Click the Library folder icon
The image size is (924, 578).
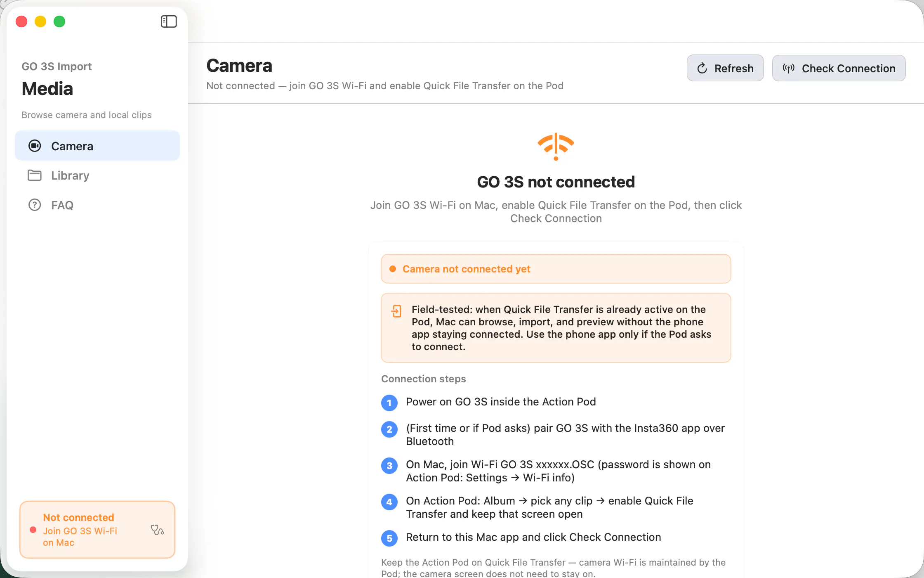35,175
